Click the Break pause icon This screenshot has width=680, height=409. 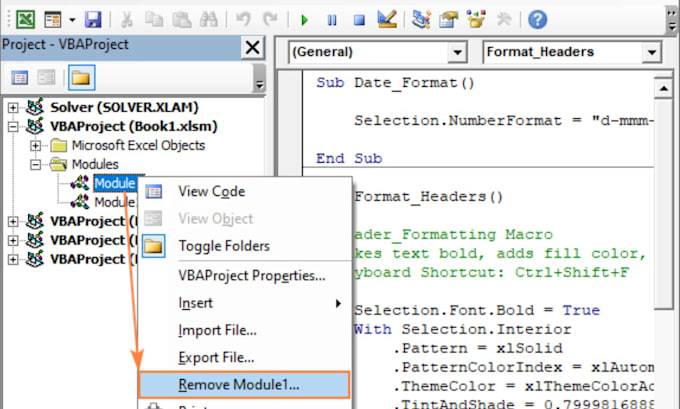[332, 20]
